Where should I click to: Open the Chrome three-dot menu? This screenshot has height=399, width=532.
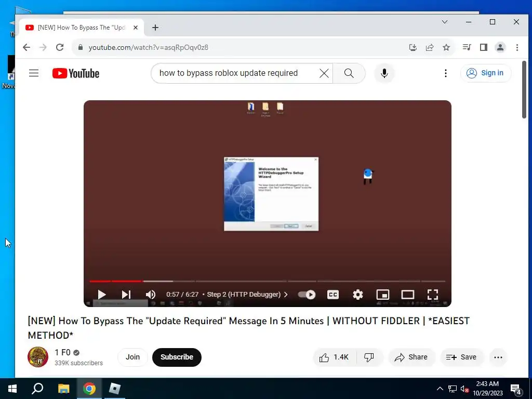pos(517,47)
